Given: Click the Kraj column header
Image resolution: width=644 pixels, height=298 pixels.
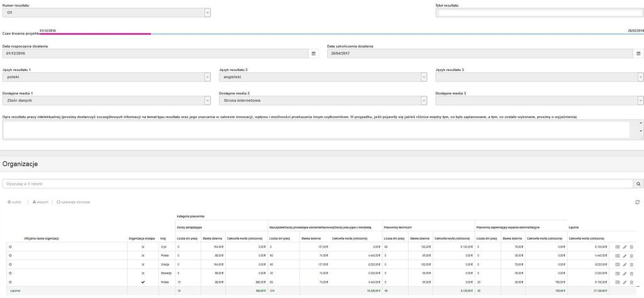Looking at the screenshot, I should (163, 238).
